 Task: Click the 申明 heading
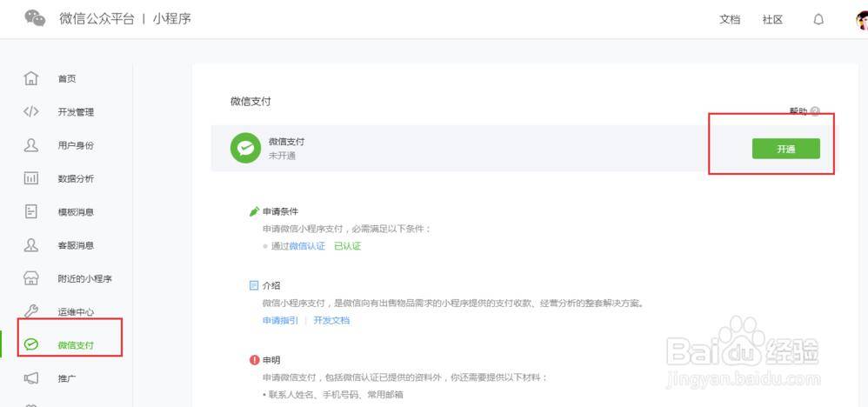(x=271, y=360)
